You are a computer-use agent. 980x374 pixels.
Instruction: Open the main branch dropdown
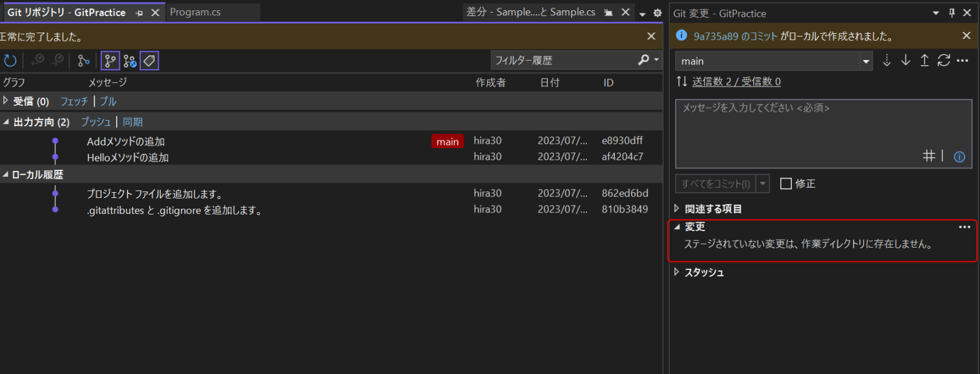coord(866,61)
